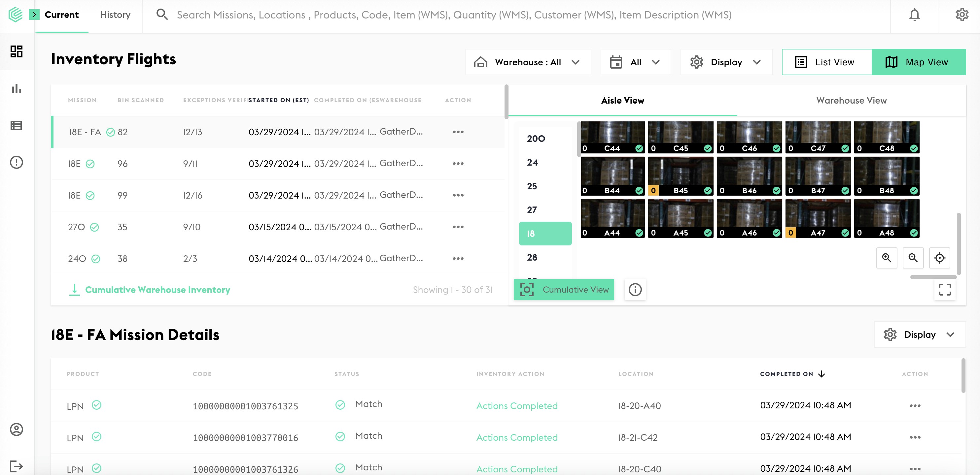
Task: Open bin thumbnail A47
Action: click(818, 218)
